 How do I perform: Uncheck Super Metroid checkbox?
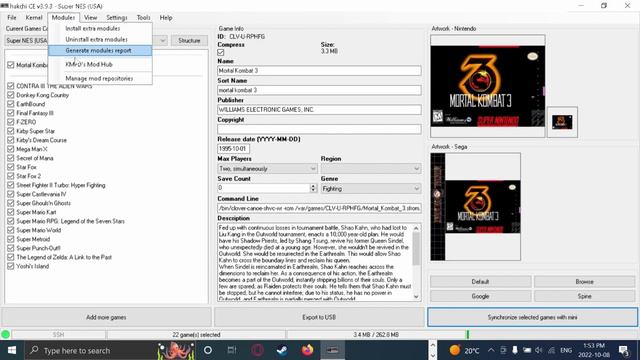(x=11, y=239)
